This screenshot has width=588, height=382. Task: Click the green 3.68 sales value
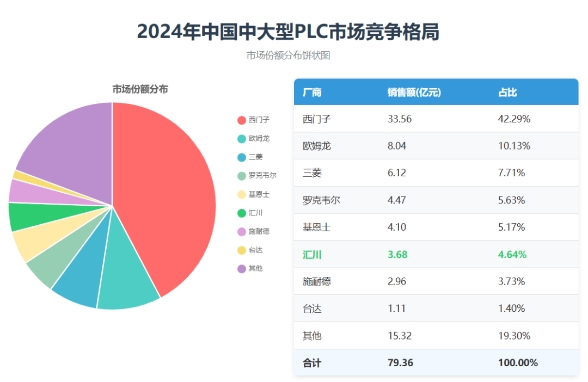pyautogui.click(x=397, y=255)
